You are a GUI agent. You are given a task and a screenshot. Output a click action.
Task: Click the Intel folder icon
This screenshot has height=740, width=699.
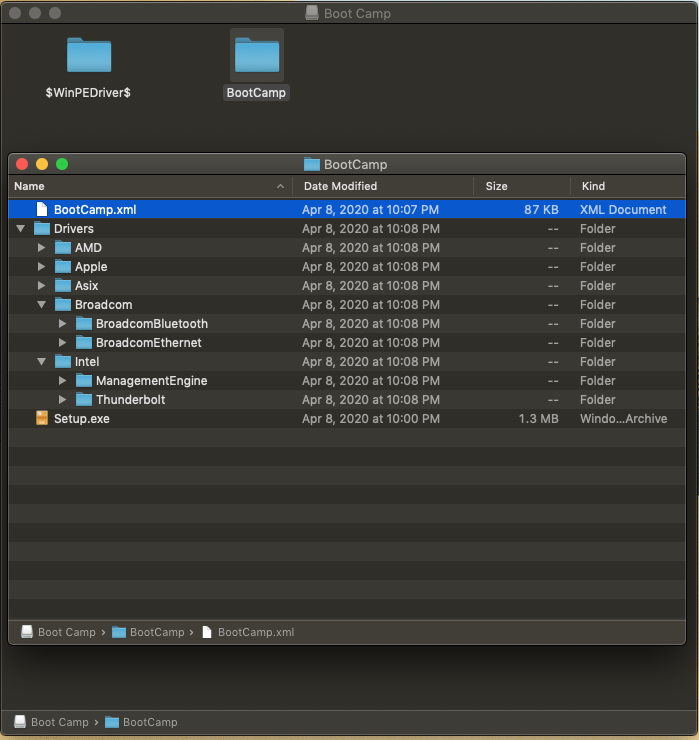(x=63, y=362)
